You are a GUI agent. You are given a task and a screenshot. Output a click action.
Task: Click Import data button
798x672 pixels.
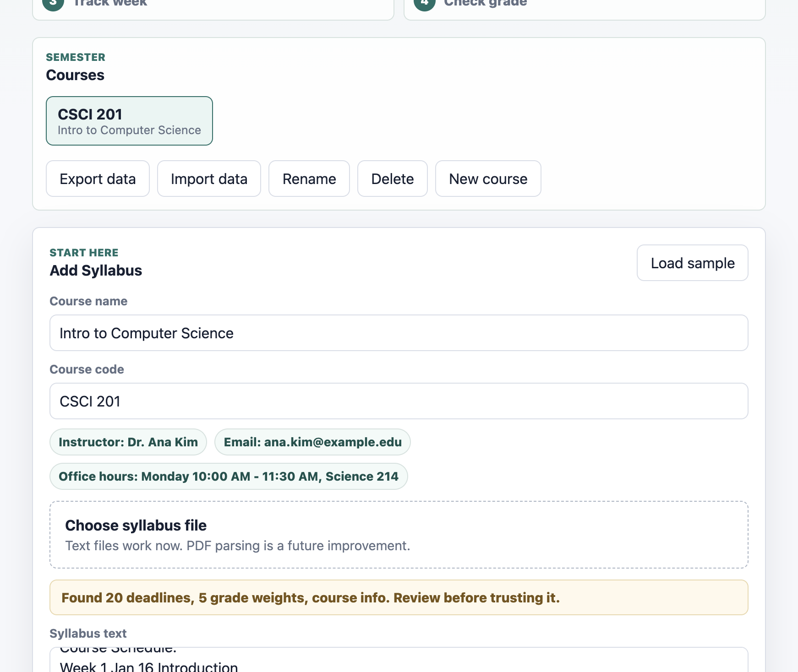(x=209, y=179)
